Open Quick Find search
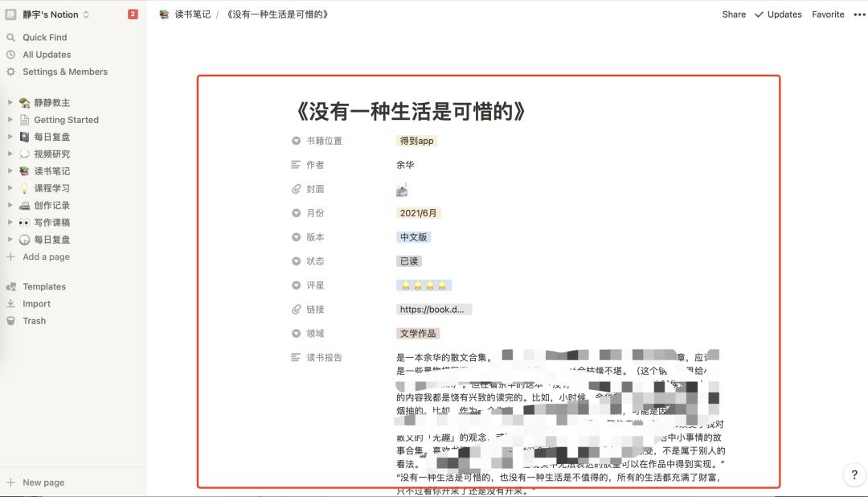 click(x=44, y=37)
